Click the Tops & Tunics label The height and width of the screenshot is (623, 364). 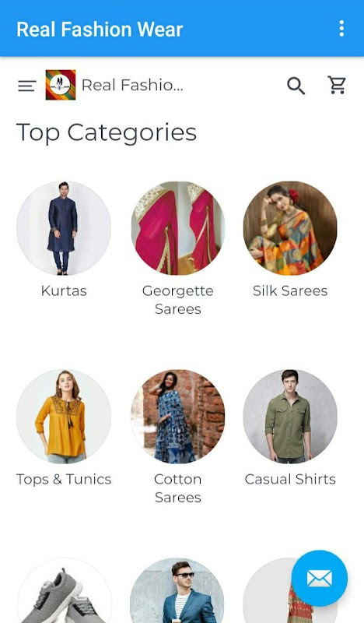click(64, 480)
